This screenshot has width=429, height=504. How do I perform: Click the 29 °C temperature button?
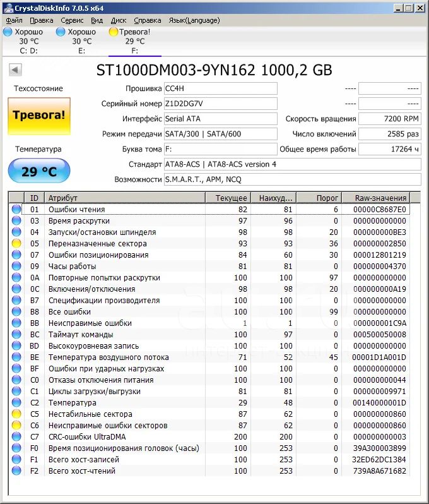(x=39, y=171)
